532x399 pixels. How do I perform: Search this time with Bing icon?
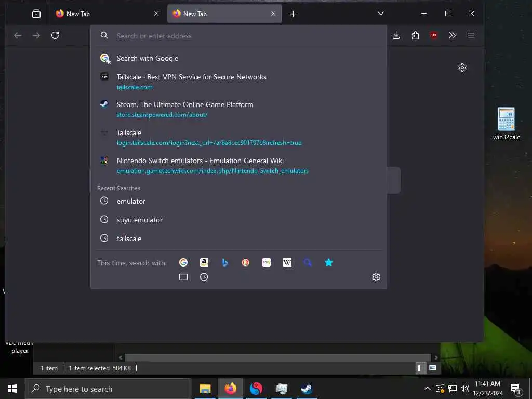[224, 262]
